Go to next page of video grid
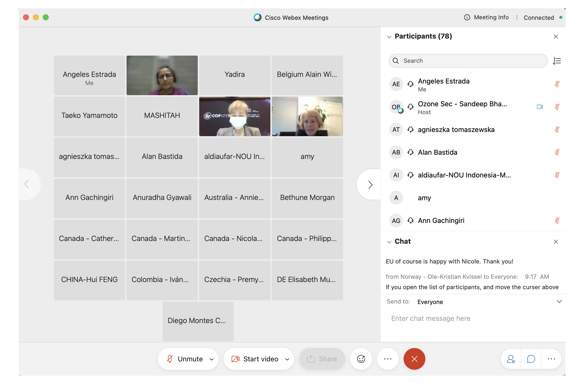Image resolution: width=588 pixels, height=392 pixels. pos(370,185)
